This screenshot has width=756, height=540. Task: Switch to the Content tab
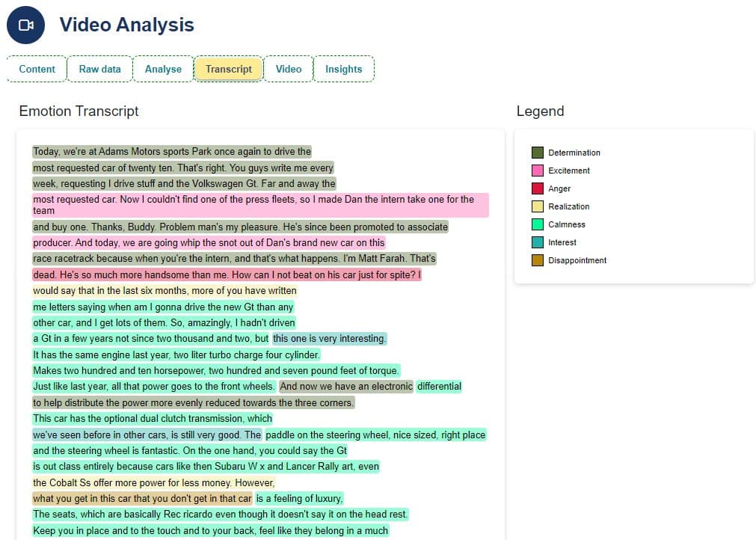36,69
